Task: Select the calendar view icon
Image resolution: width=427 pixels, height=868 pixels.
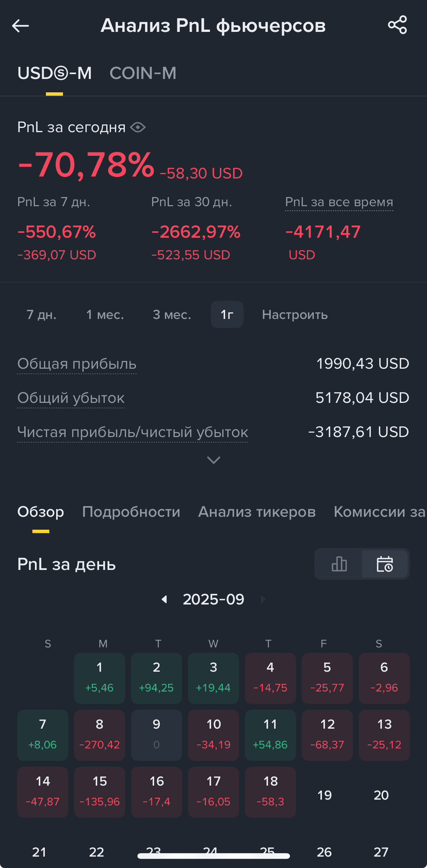Action: pos(385,564)
